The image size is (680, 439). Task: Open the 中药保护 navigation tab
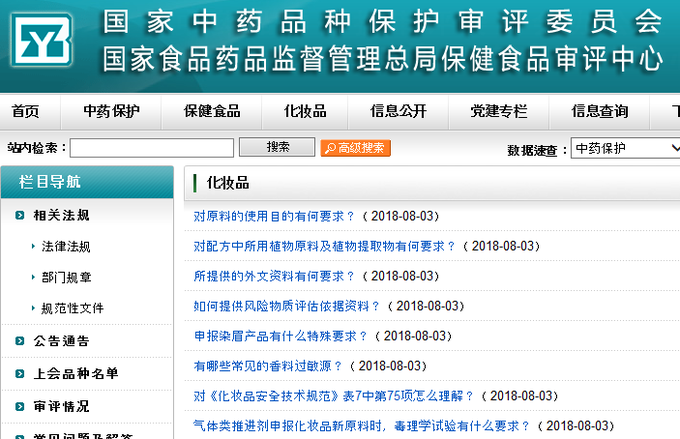(x=111, y=111)
